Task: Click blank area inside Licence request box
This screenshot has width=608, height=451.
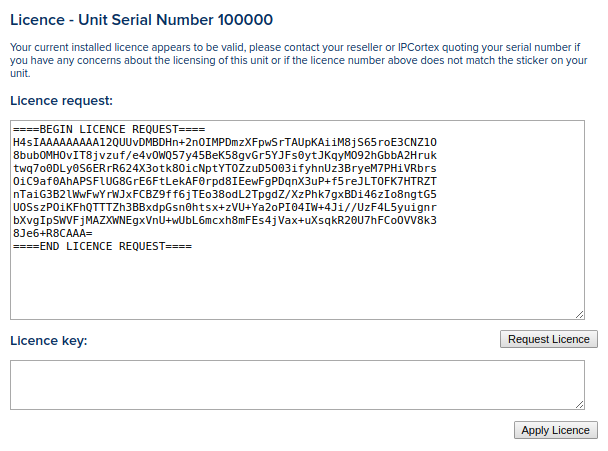Action: pos(297,285)
